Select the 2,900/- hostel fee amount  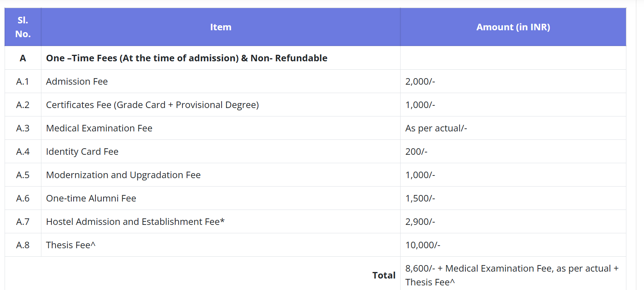(420, 222)
